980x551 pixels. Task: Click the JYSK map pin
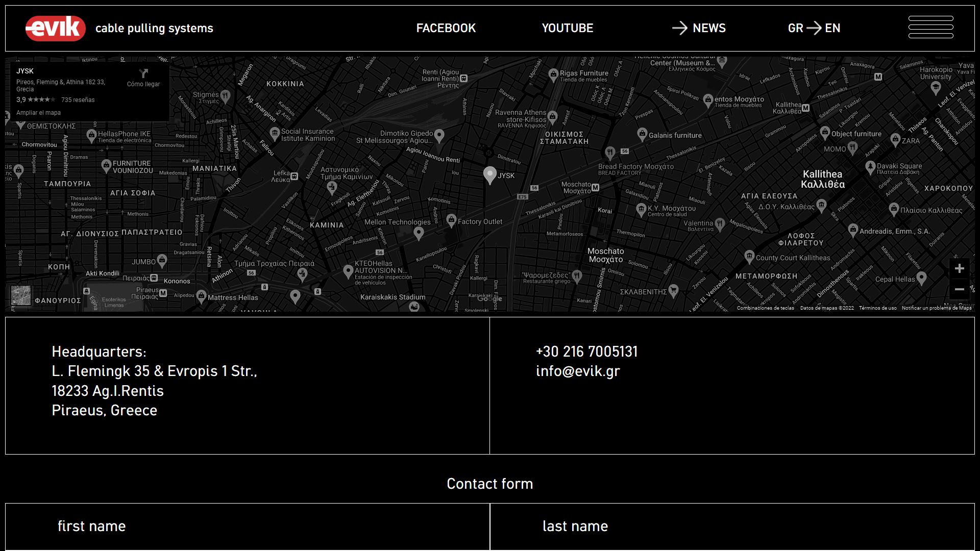point(489,175)
